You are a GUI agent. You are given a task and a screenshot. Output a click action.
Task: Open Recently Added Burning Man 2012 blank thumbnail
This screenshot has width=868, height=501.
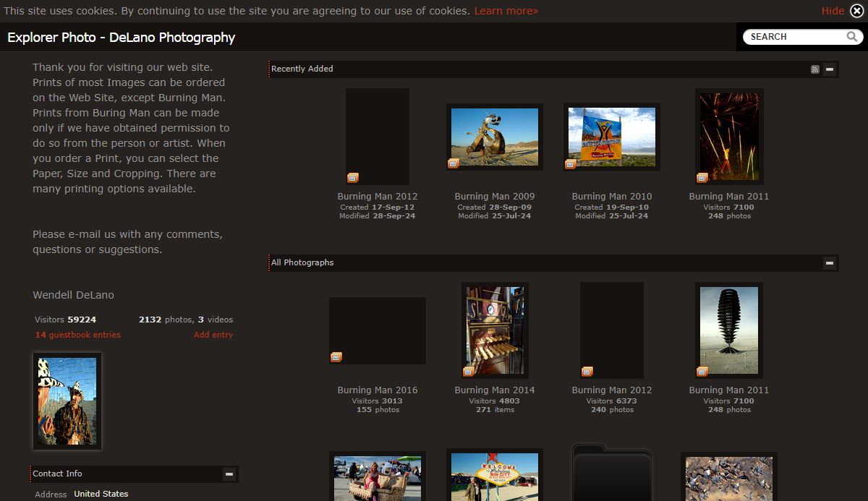[378, 137]
